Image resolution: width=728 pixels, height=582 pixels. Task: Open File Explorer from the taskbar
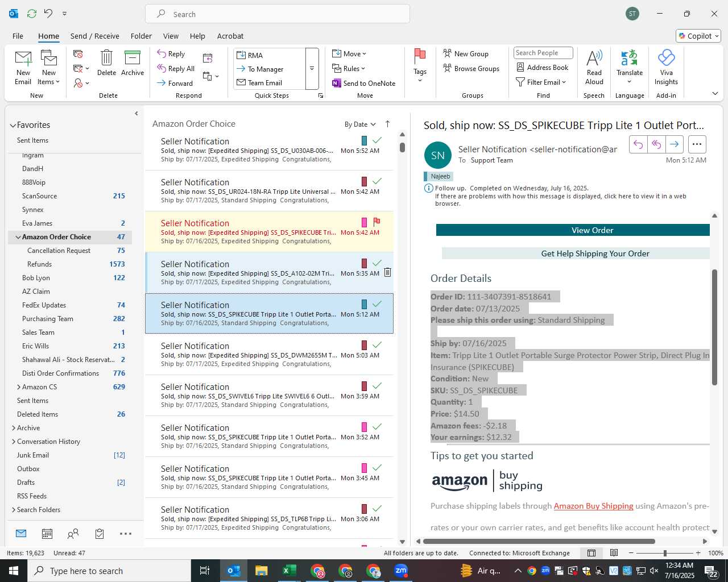[261, 571]
